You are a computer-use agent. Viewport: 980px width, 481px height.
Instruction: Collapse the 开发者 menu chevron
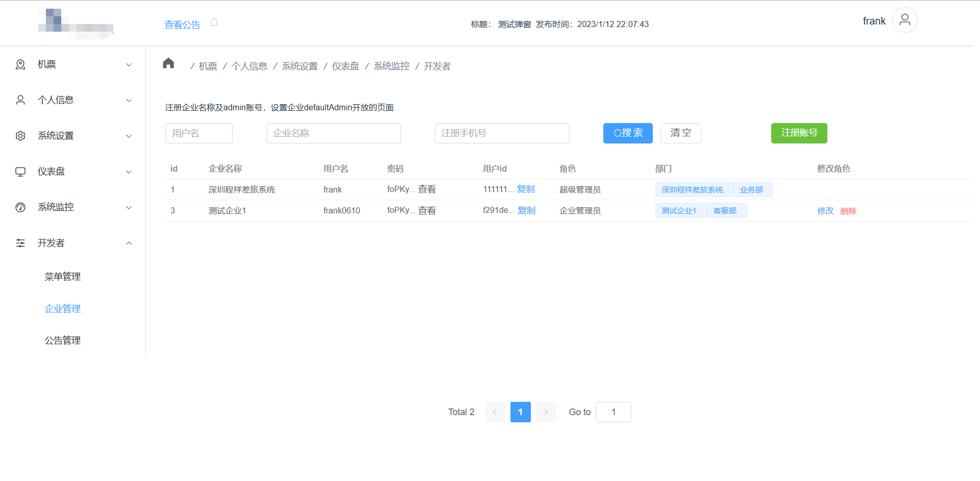tap(129, 243)
